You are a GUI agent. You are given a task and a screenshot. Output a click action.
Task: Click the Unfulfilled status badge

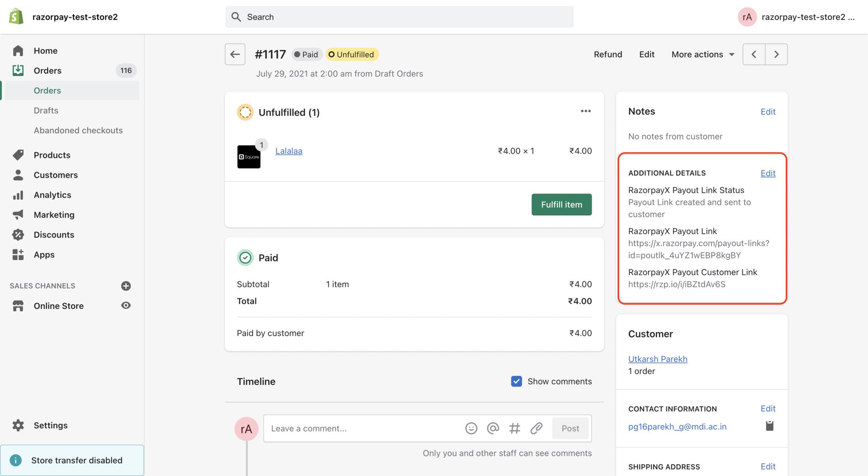click(x=352, y=54)
